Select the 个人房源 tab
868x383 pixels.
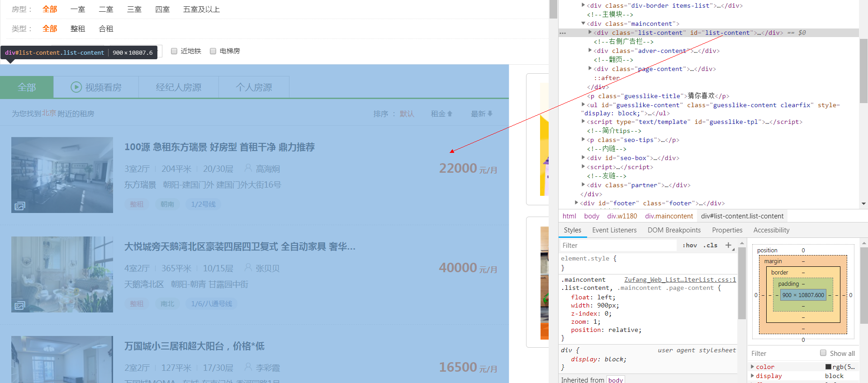point(254,87)
